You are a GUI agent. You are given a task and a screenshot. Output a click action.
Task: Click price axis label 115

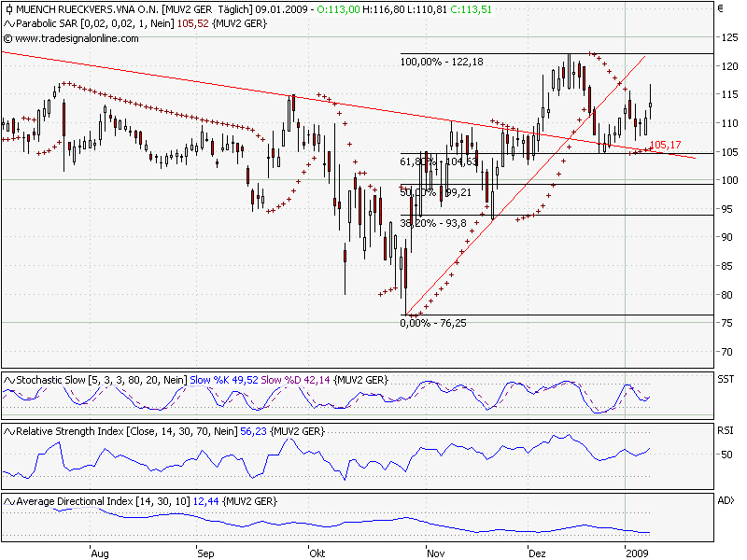pyautogui.click(x=729, y=95)
